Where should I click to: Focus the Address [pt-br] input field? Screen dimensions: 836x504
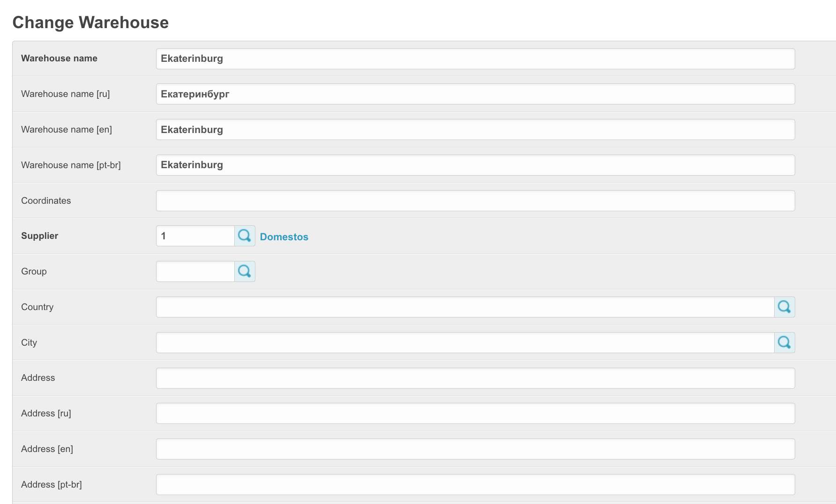point(475,484)
